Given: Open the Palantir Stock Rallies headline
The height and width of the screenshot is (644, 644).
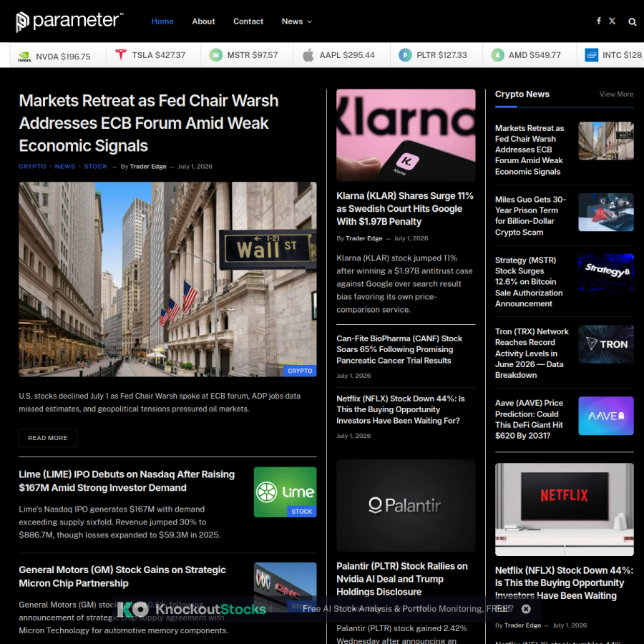Looking at the screenshot, I should point(401,579).
